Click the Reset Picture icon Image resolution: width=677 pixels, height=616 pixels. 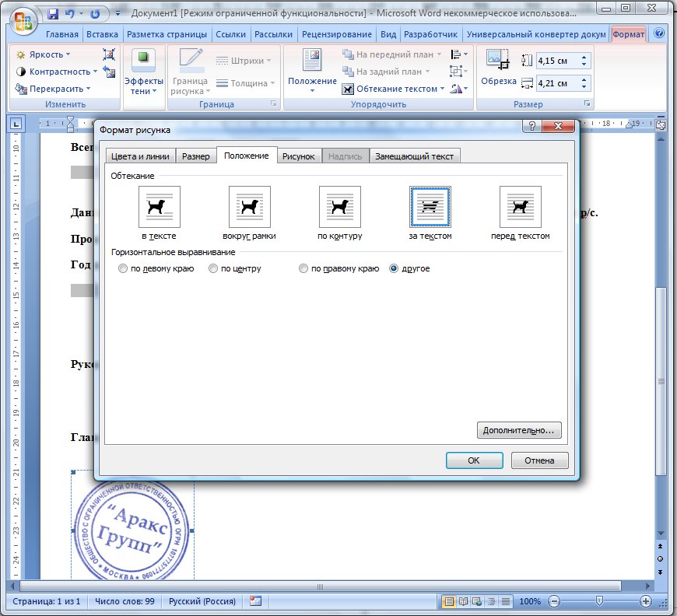coord(109,72)
